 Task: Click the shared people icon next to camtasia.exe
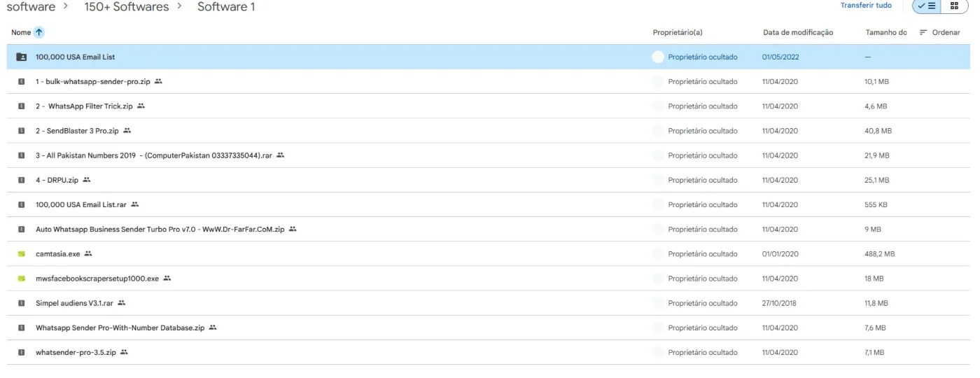[88, 253]
